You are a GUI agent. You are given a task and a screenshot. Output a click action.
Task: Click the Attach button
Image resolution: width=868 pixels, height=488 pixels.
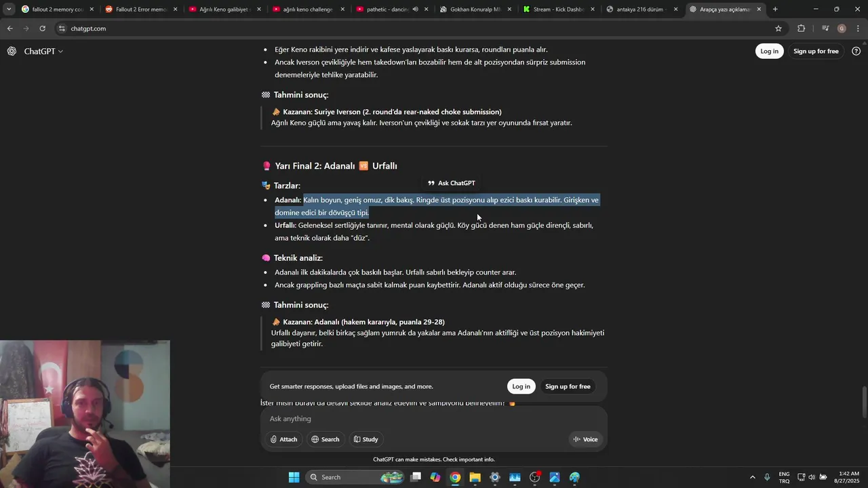tap(283, 439)
